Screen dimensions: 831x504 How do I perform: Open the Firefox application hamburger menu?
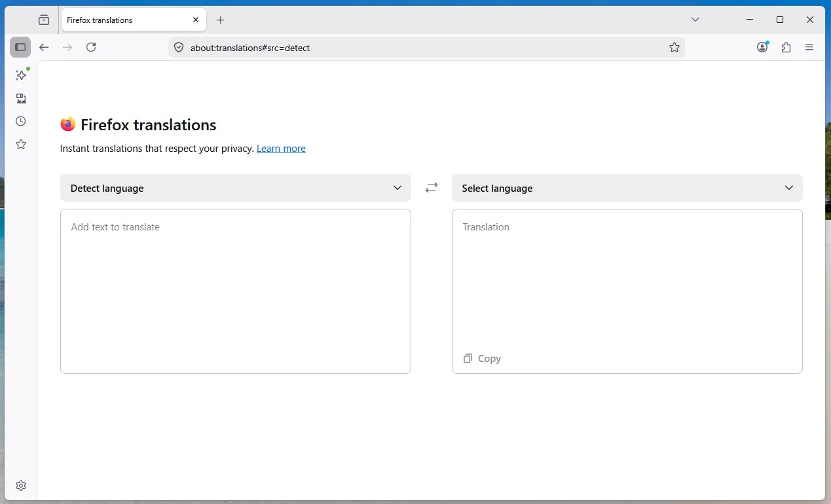click(x=809, y=47)
